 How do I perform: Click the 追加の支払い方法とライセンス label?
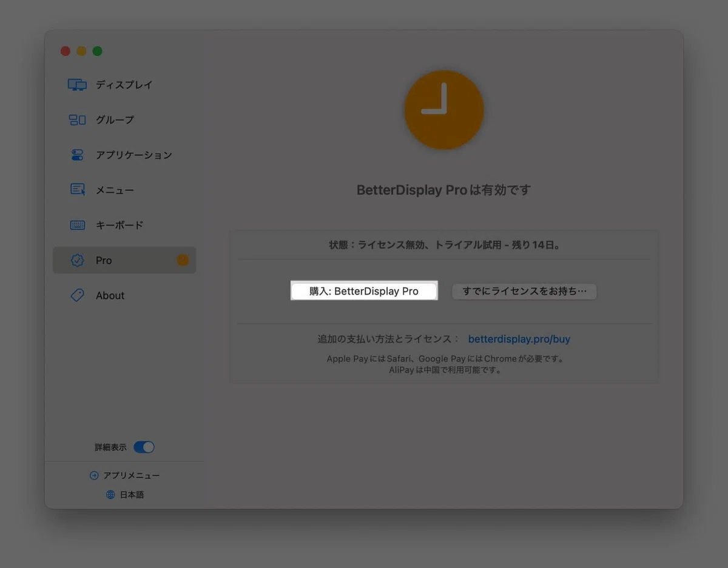click(x=388, y=339)
